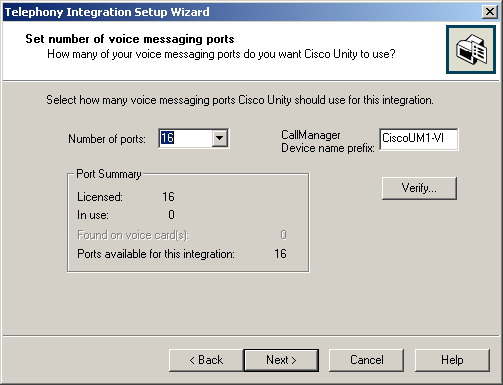Click the 'Licensed:' value row
Viewport: 503px width, 385px height.
tap(126, 197)
